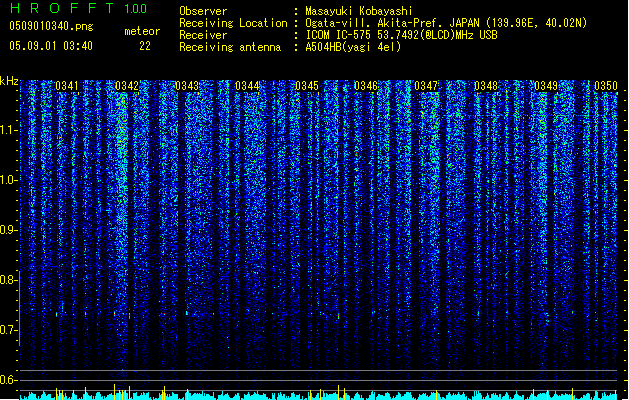
Task: Click the date stamp 05.09.01 03:40
Action: [51, 46]
